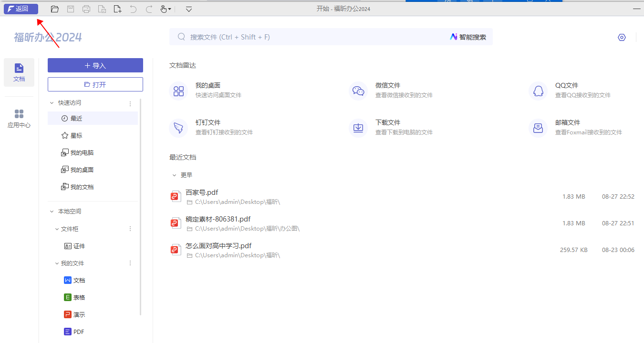The image size is (644, 343).
Task: Open more options for 文件柜
Action: [130, 229]
